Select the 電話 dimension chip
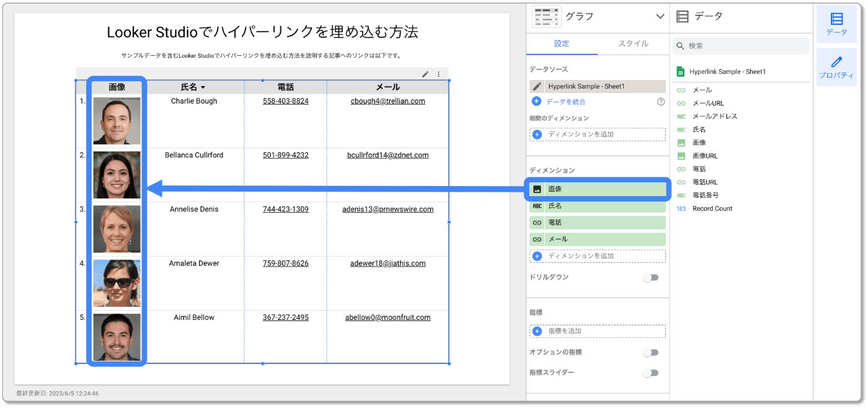This screenshot has height=408, width=868. coord(598,223)
